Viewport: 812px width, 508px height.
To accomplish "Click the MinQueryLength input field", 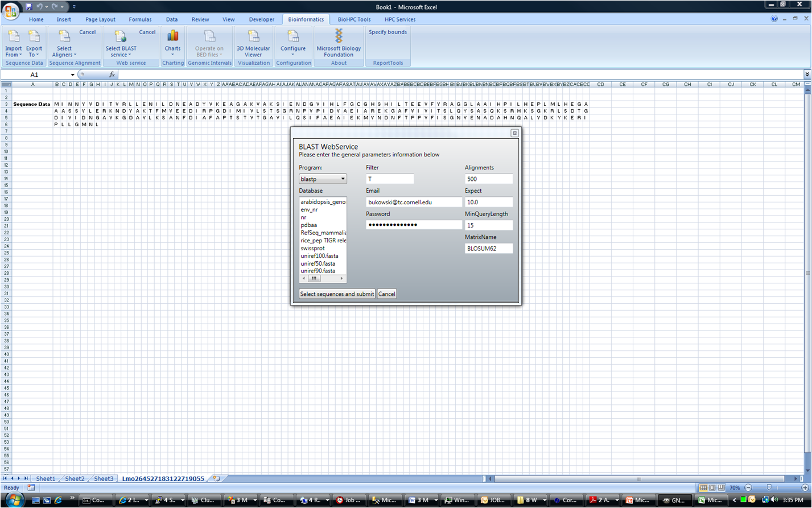I will coord(489,225).
